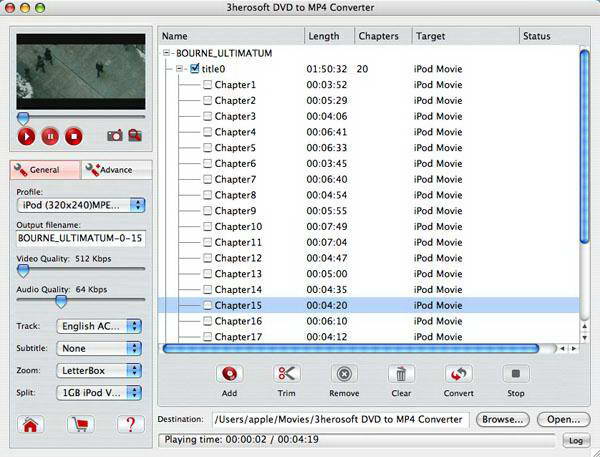
Task: Click the Chapters column header
Action: 383,36
